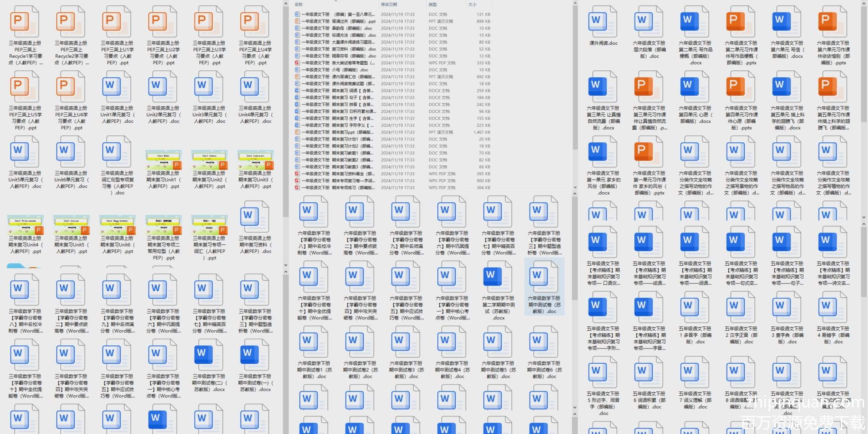Click the 899 KB size cell
This screenshot has width=868, height=434.
483,21
